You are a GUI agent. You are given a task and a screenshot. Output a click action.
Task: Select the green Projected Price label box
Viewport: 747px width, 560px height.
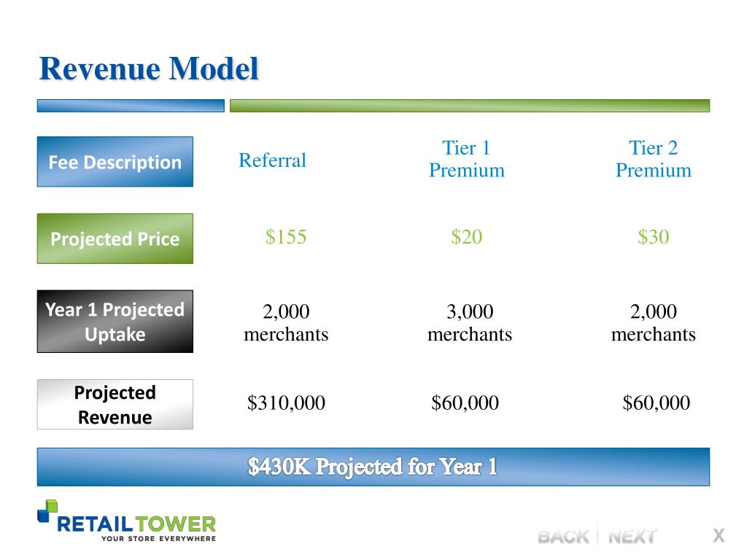point(115,238)
